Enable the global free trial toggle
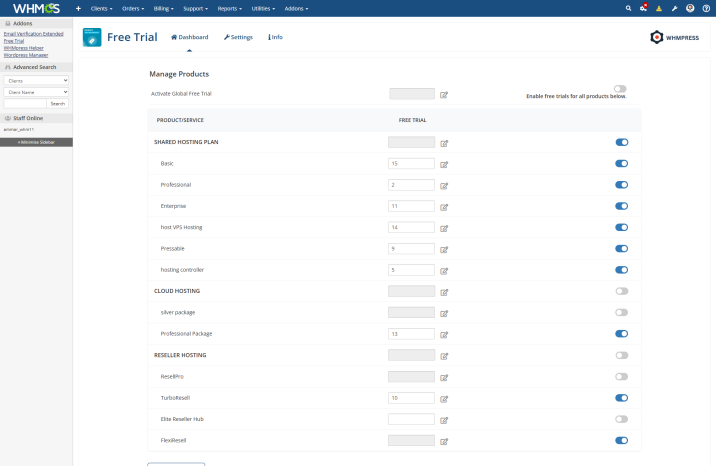716x466 pixels. tap(621, 89)
